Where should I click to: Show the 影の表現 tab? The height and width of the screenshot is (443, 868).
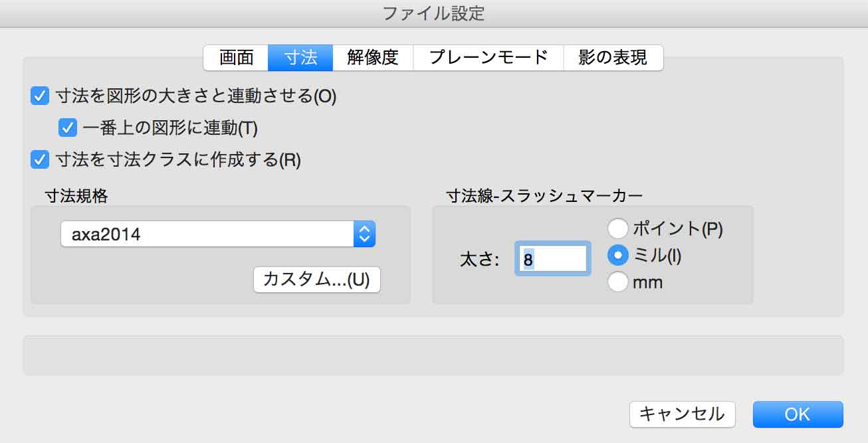point(613,58)
